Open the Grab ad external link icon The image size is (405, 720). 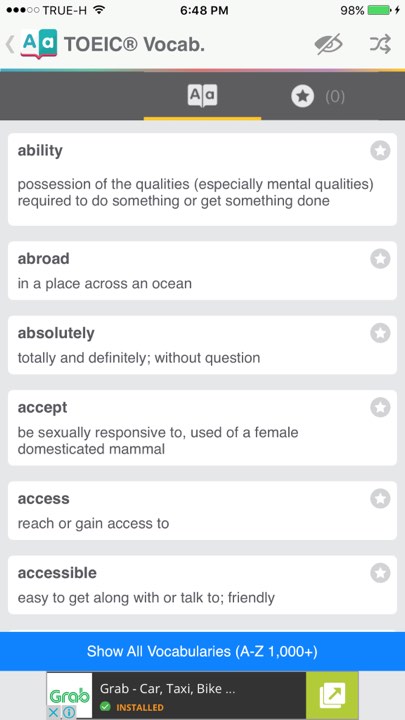pos(332,695)
